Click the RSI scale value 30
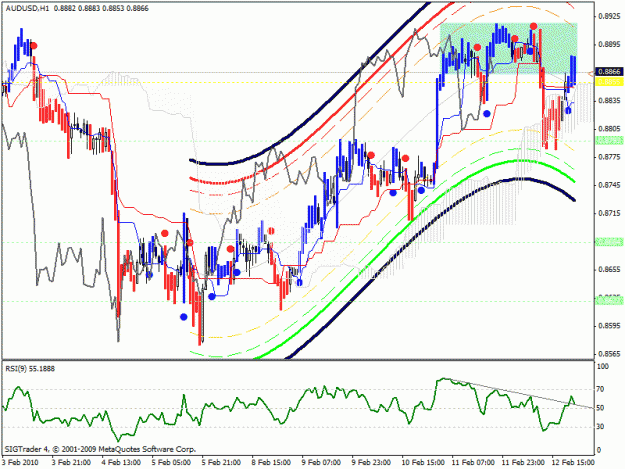The height and width of the screenshot is (469, 625). click(x=602, y=427)
